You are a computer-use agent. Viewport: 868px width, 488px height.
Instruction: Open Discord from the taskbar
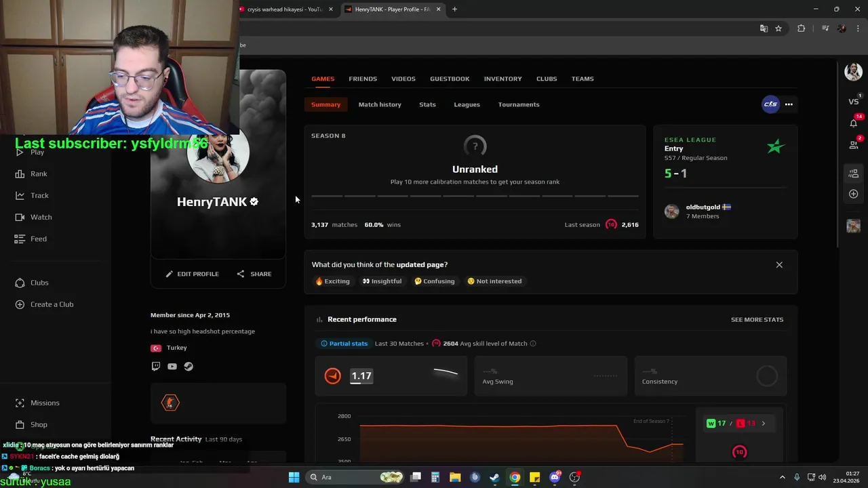tap(555, 477)
